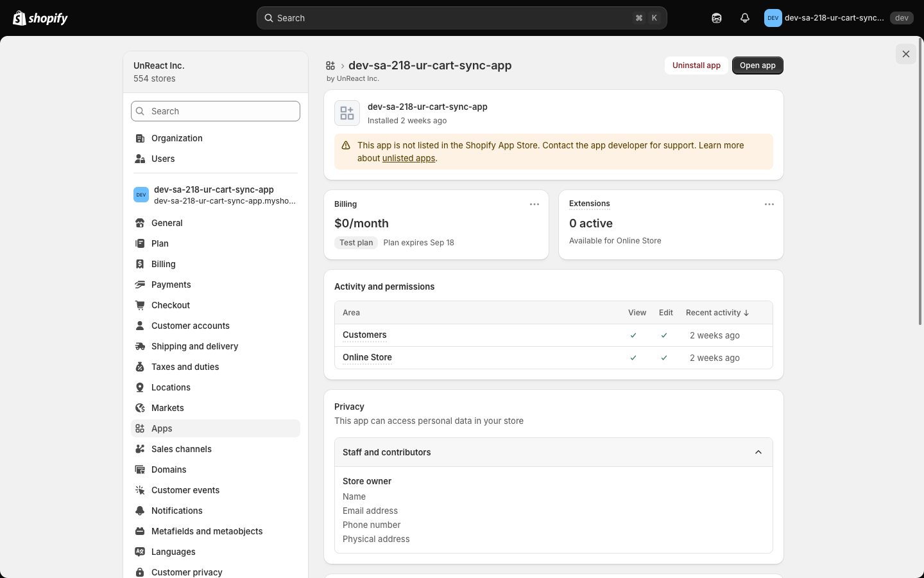Click the Customer accounts icon
924x578 pixels.
[x=140, y=326]
